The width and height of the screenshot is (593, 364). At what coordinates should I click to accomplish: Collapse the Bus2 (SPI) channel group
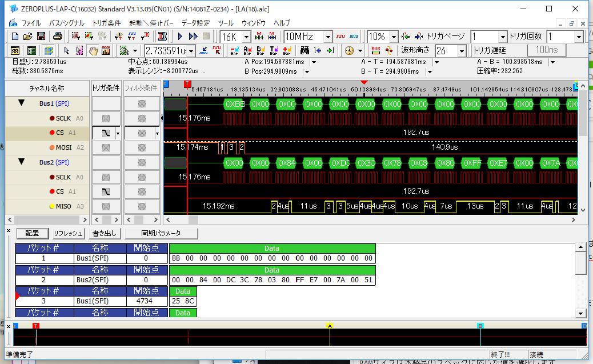22,162
